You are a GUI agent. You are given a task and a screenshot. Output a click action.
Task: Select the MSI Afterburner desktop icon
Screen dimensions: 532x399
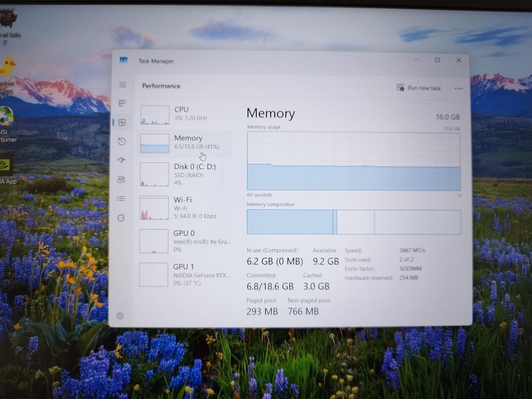click(6, 125)
